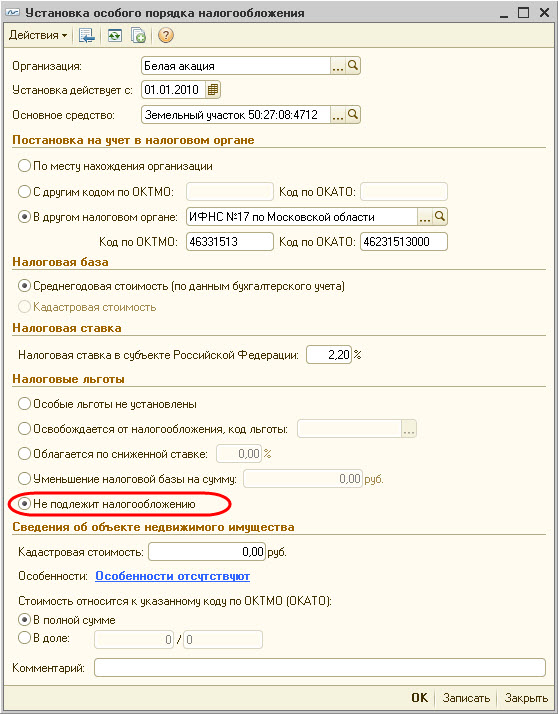The height and width of the screenshot is (714, 558).
Task: Select В доле radio option
Action: tap(44, 638)
